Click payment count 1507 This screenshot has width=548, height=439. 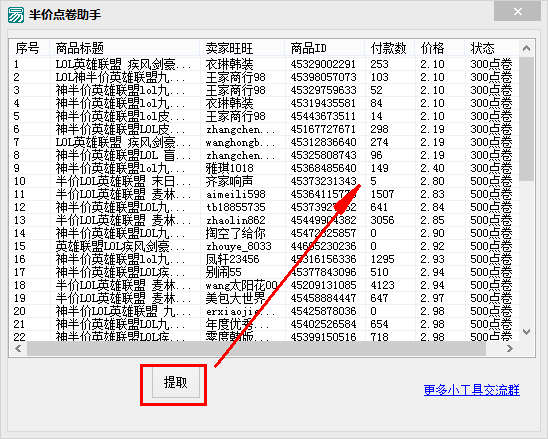pyautogui.click(x=382, y=194)
